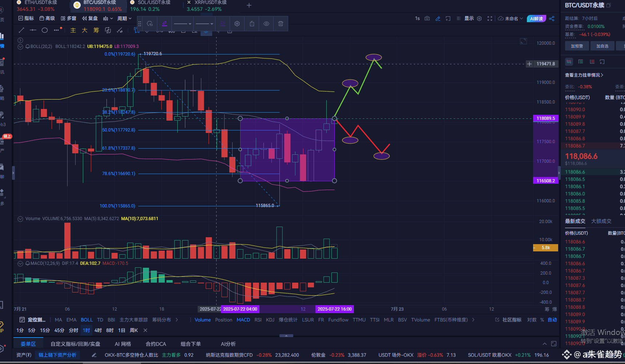Screen dimensions: 625x364
Task: Toggle the KDJ sub-indicator
Action: coord(270,320)
